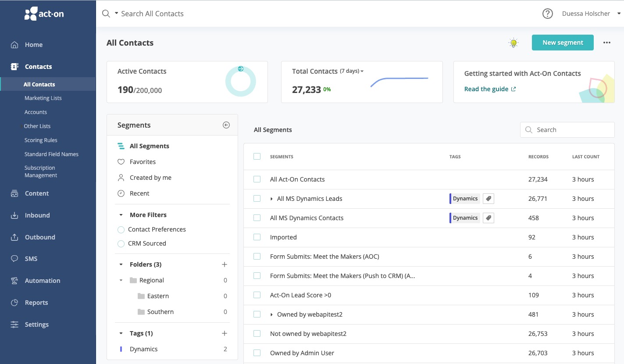Viewport: 624px width, 364px height.
Task: Check the Owned by webapitest2 checkbox
Action: (257, 314)
